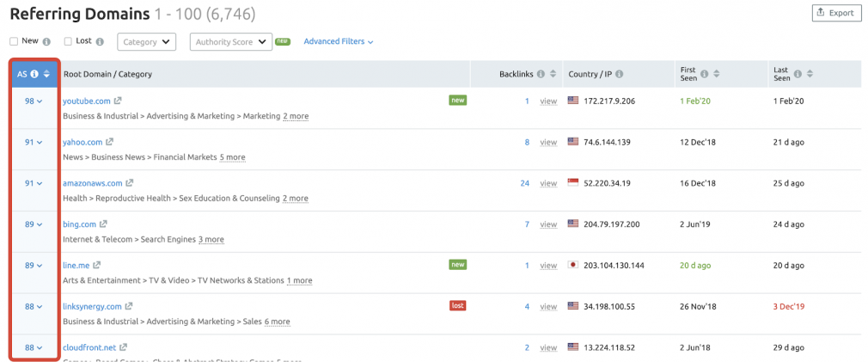
Task: Show 5 more categories for yahoo.com
Action: 233,157
